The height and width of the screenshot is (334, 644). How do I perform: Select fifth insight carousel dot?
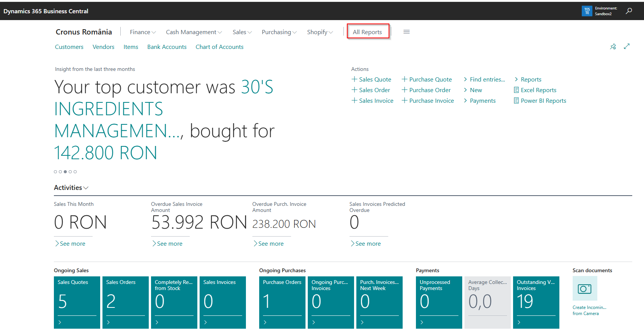pyautogui.click(x=75, y=172)
